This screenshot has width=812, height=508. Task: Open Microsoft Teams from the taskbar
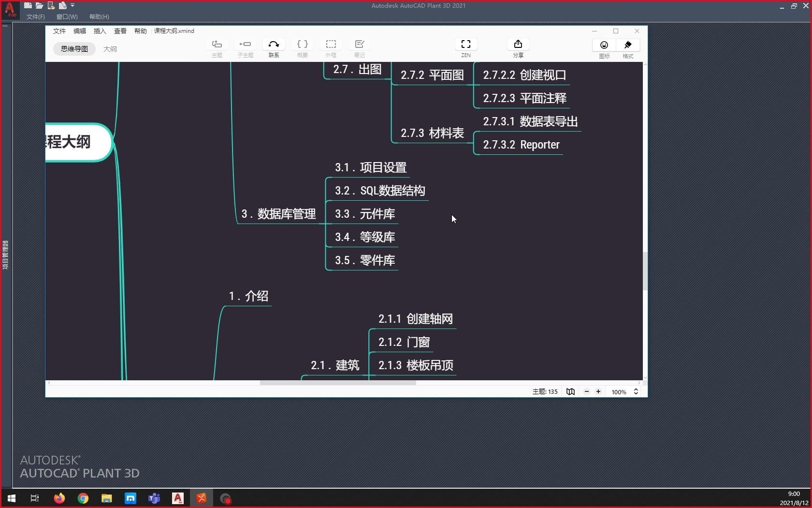tap(154, 498)
